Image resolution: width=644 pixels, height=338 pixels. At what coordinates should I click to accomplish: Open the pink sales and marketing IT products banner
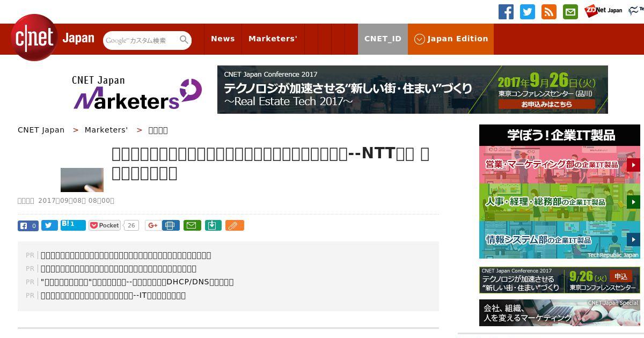pyautogui.click(x=559, y=165)
